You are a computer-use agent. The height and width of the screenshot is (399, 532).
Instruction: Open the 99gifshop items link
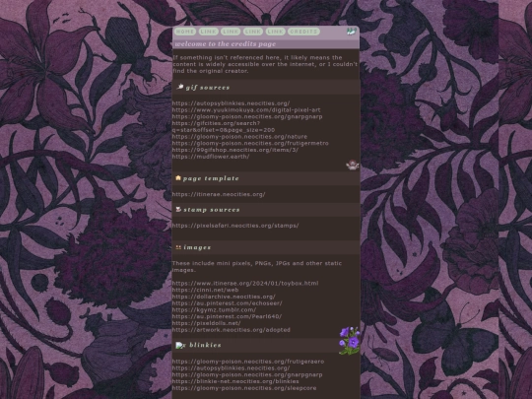pyautogui.click(x=235, y=150)
